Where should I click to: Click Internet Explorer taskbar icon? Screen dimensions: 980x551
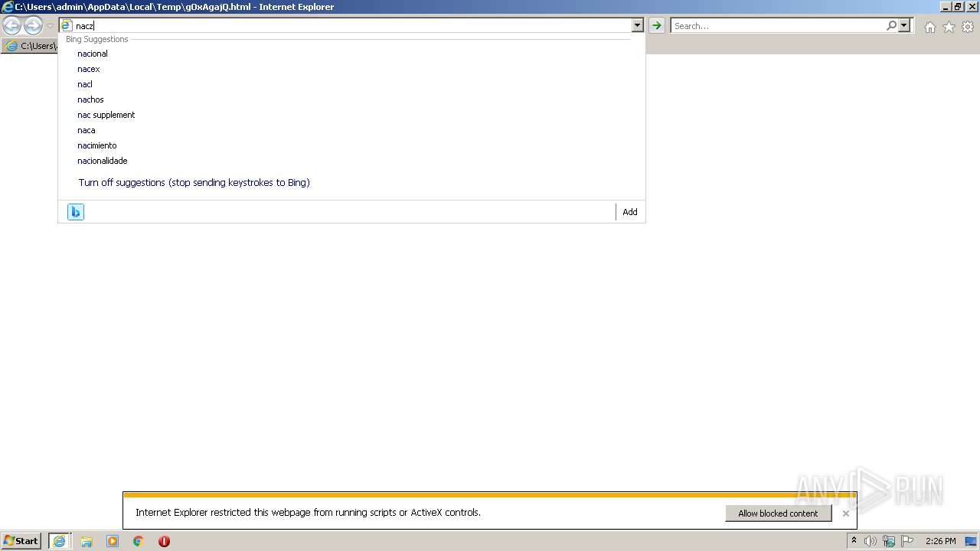(x=59, y=541)
